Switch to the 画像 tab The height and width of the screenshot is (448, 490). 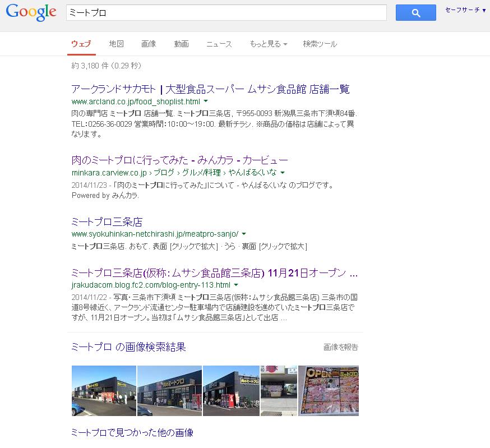(149, 44)
